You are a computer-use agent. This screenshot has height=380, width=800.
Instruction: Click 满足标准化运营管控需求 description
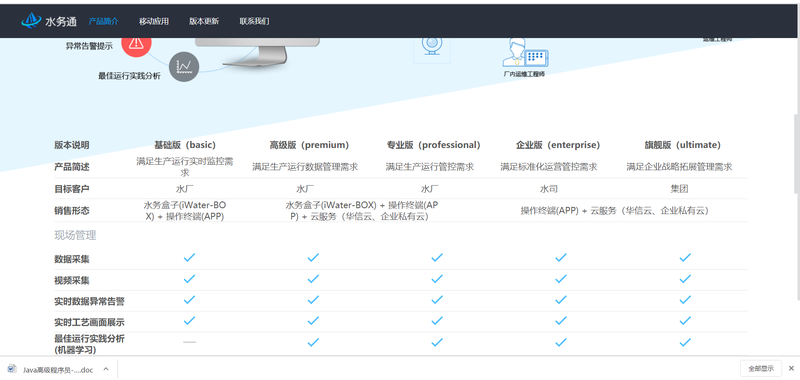pyautogui.click(x=549, y=167)
